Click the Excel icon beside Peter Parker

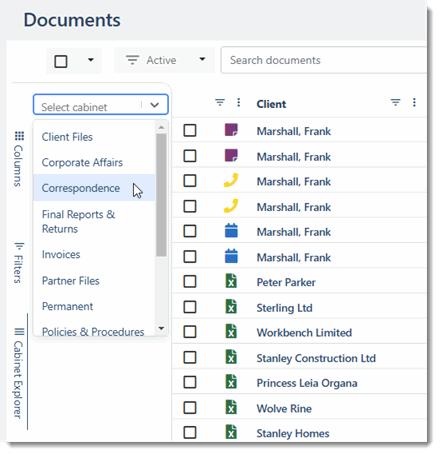coord(231,281)
